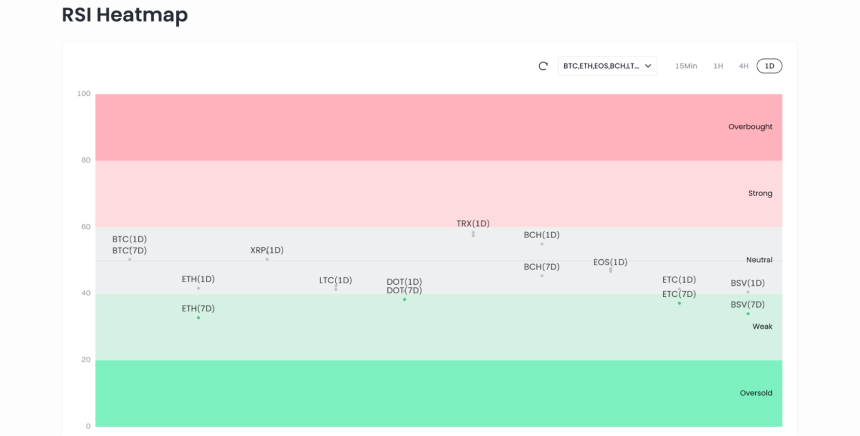Click the DOT(1D) label
Viewport: 860px width, 436px height.
coord(404,282)
